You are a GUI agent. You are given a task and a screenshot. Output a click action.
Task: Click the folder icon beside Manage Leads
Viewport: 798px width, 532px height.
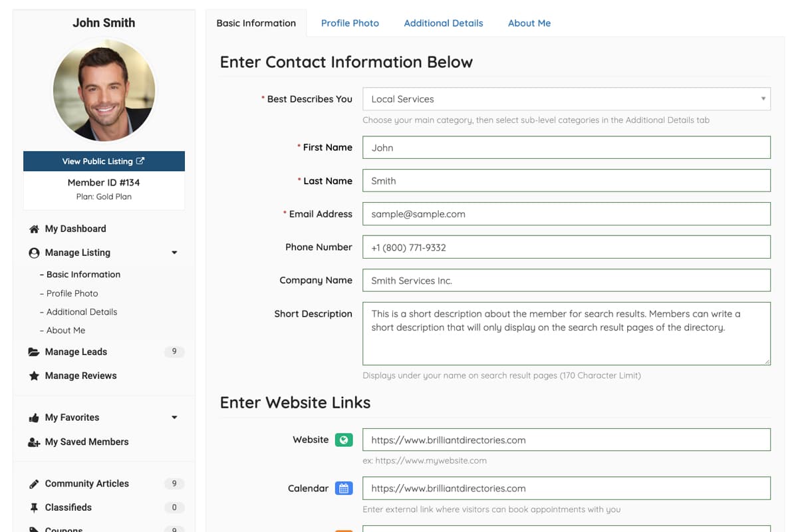[x=34, y=352]
